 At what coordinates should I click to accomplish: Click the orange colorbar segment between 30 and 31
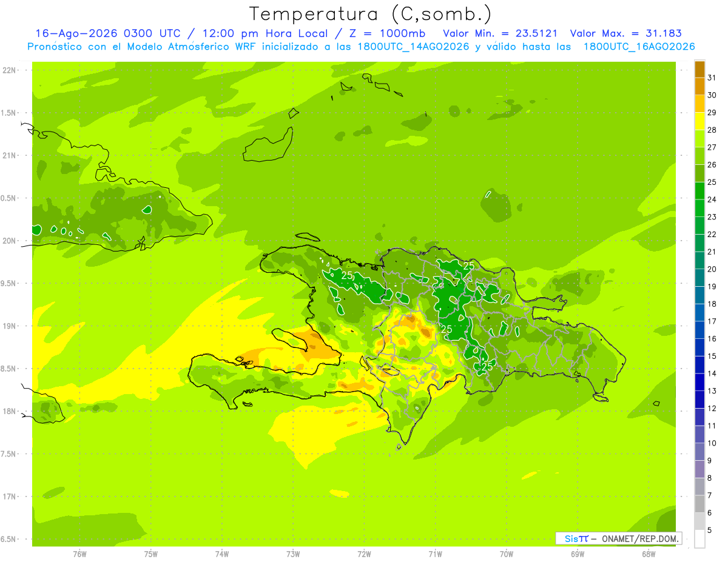coord(699,86)
